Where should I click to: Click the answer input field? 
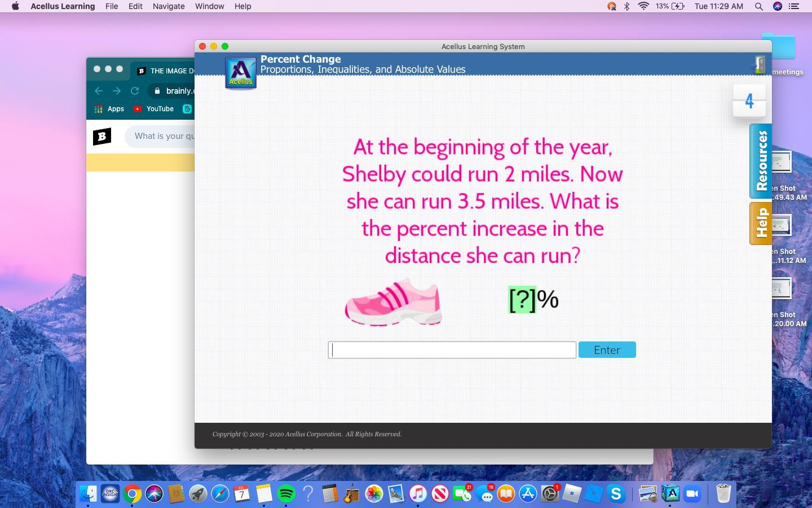452,350
